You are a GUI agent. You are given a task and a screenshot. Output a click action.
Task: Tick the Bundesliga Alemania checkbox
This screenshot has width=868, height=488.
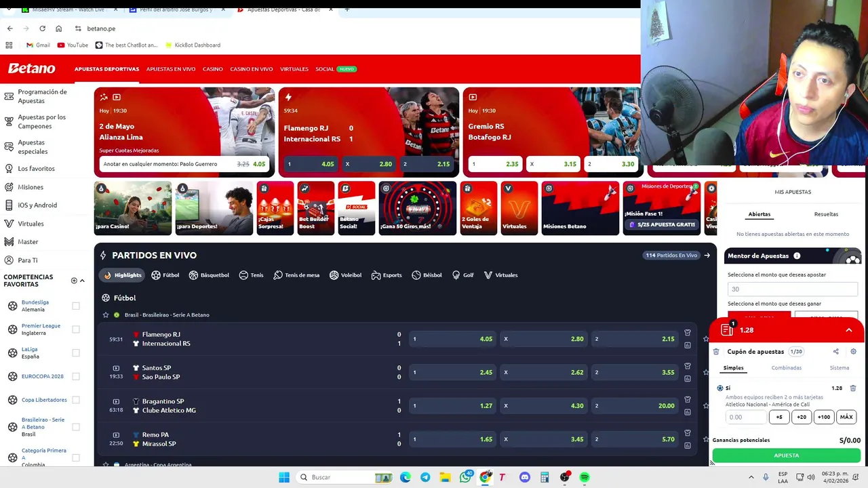[76, 306]
